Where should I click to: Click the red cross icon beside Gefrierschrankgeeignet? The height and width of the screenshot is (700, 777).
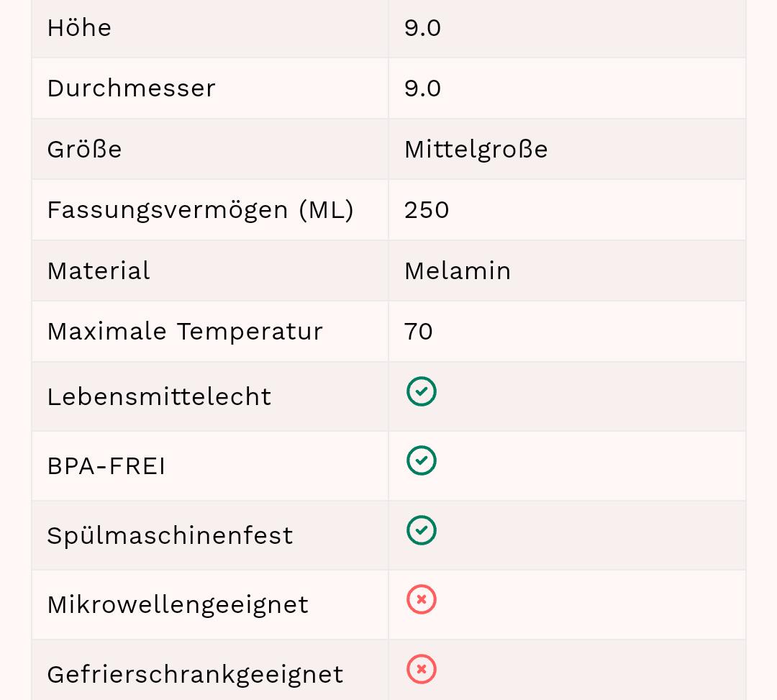point(422,669)
